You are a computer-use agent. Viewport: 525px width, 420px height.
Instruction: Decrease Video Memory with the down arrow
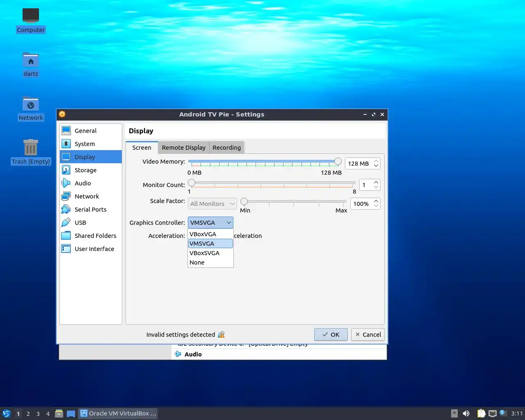tap(376, 166)
